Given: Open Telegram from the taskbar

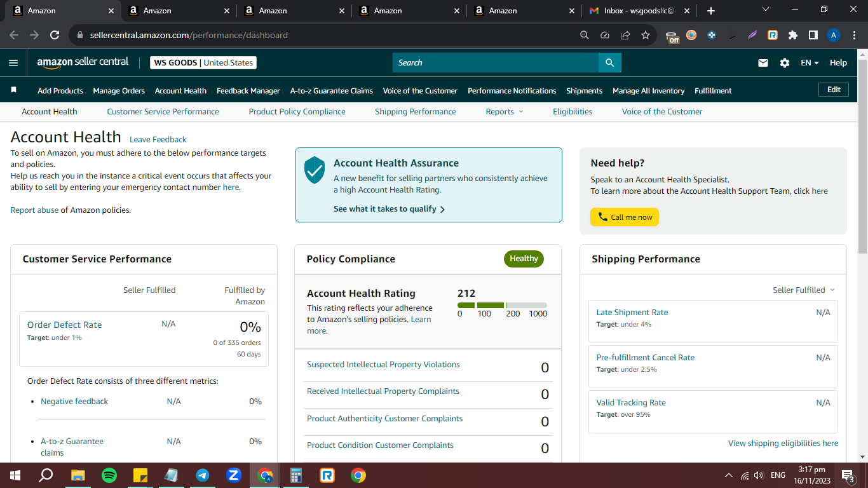Looking at the screenshot, I should (203, 475).
